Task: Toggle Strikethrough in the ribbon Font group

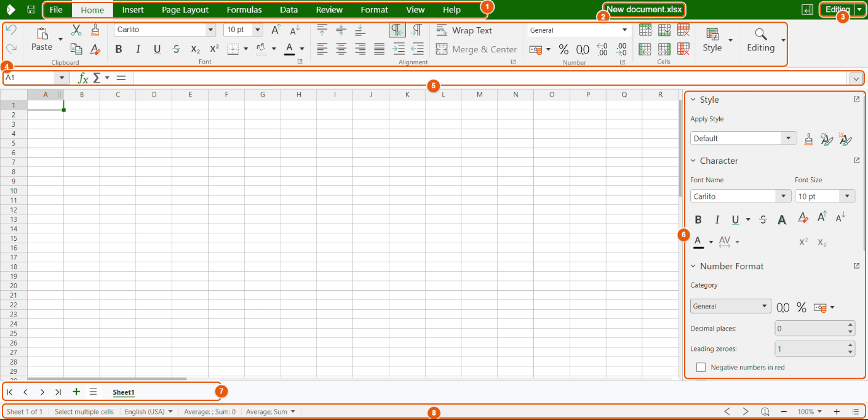Action: (x=177, y=49)
